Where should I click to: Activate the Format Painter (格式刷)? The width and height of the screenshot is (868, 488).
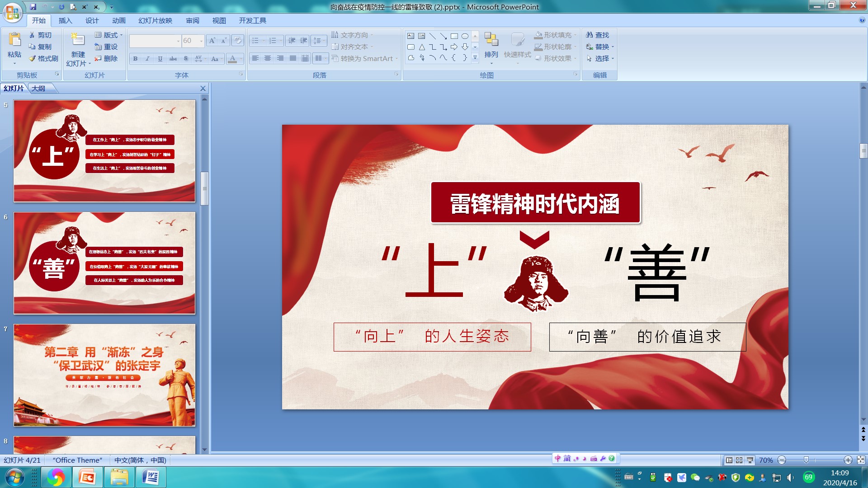pos(43,58)
